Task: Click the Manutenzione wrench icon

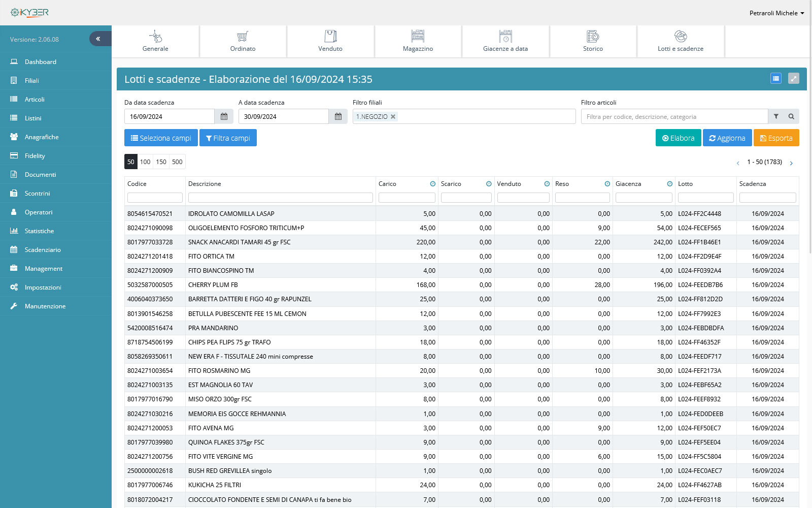Action: click(14, 306)
